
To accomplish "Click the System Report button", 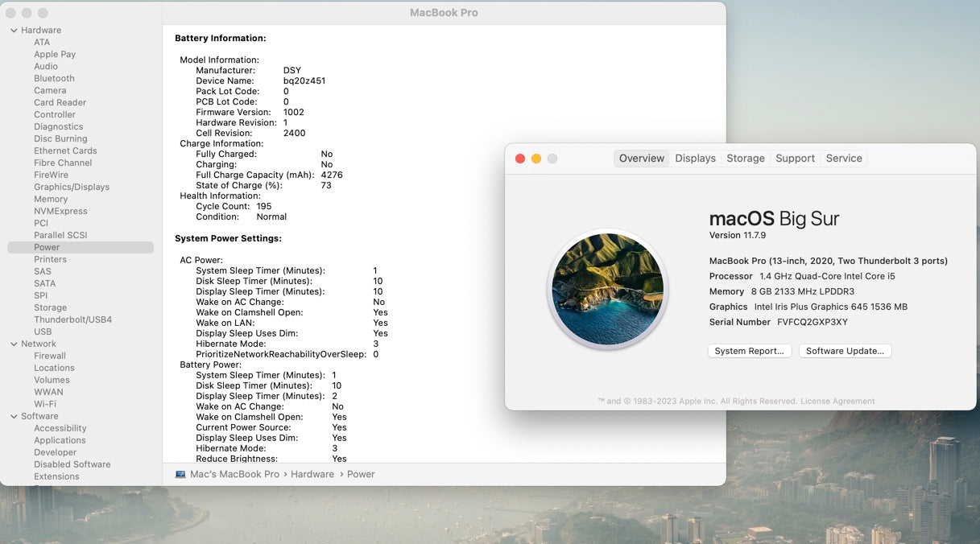I will 749,351.
